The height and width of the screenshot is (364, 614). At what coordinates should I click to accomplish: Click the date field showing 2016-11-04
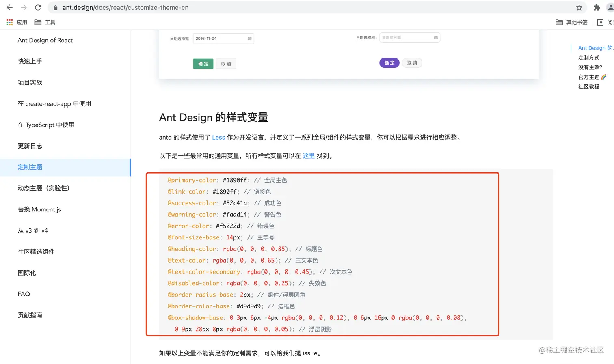coord(223,39)
